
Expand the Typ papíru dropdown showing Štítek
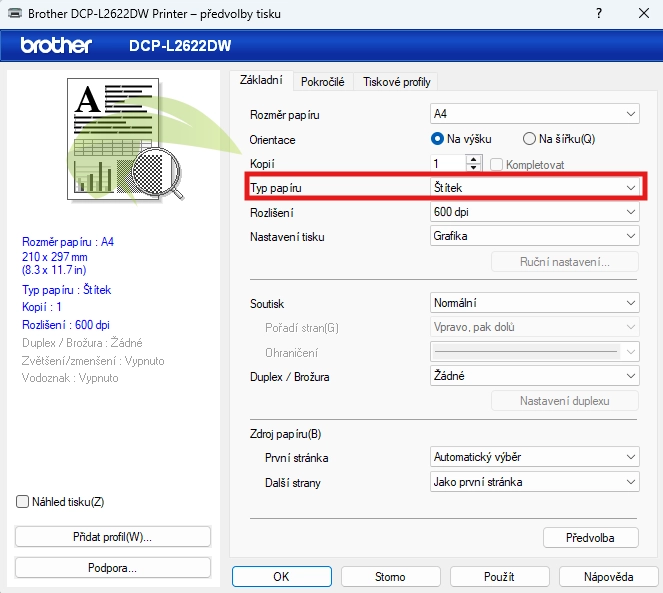tap(534, 187)
